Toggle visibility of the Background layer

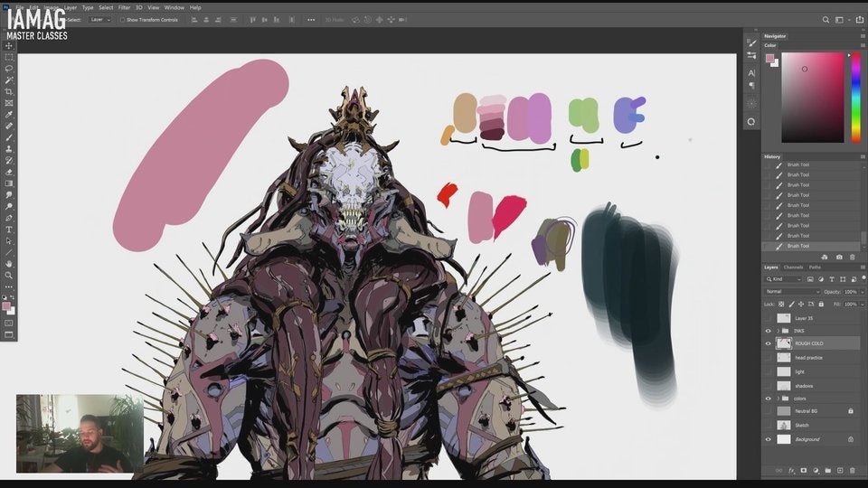769,439
